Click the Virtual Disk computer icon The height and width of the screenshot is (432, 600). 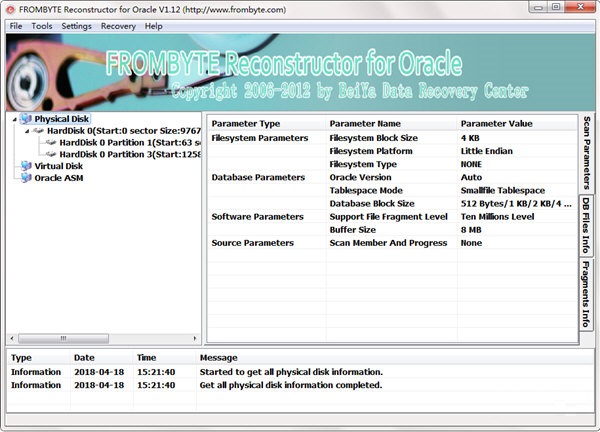(26, 166)
